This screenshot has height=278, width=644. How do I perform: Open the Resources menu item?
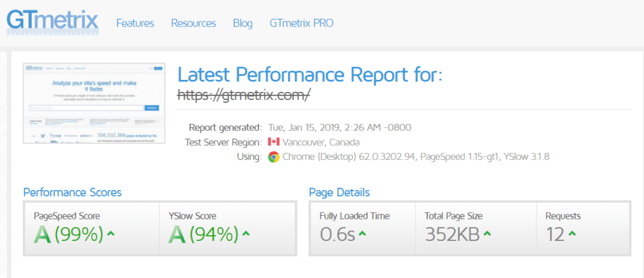pyautogui.click(x=194, y=23)
